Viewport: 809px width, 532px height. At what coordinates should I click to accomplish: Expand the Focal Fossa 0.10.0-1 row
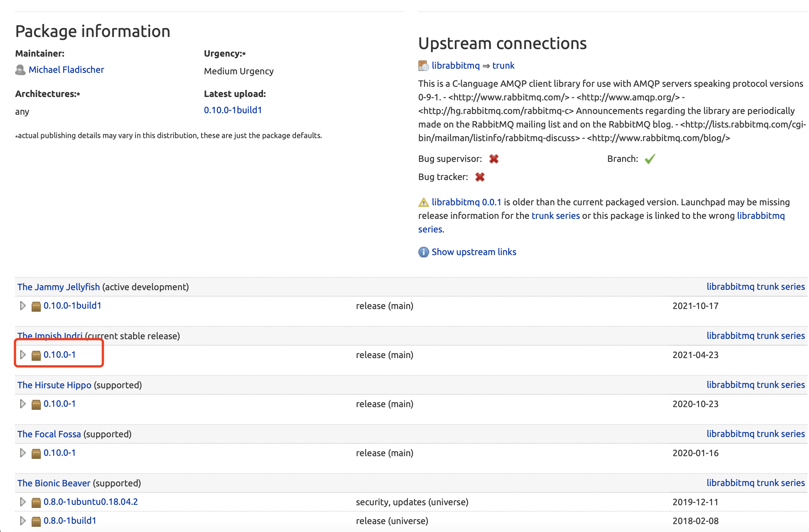pyautogui.click(x=23, y=453)
